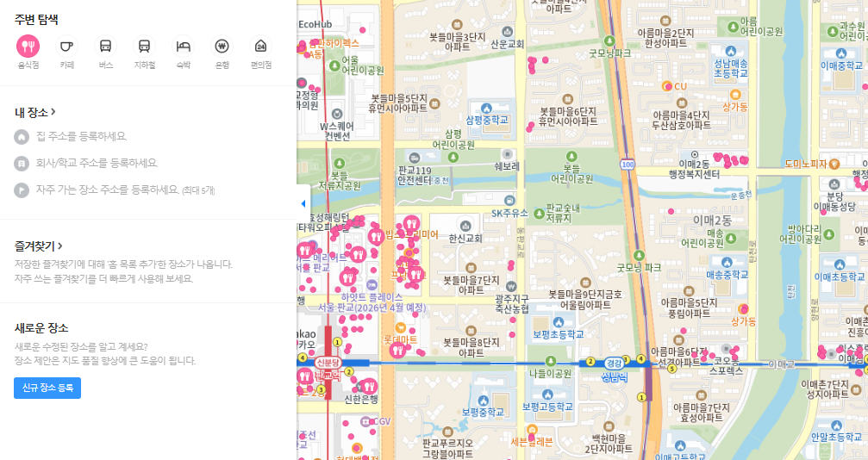The height and width of the screenshot is (460, 868).
Task: Click the 보평고등학교 school marker
Action: 547,395
